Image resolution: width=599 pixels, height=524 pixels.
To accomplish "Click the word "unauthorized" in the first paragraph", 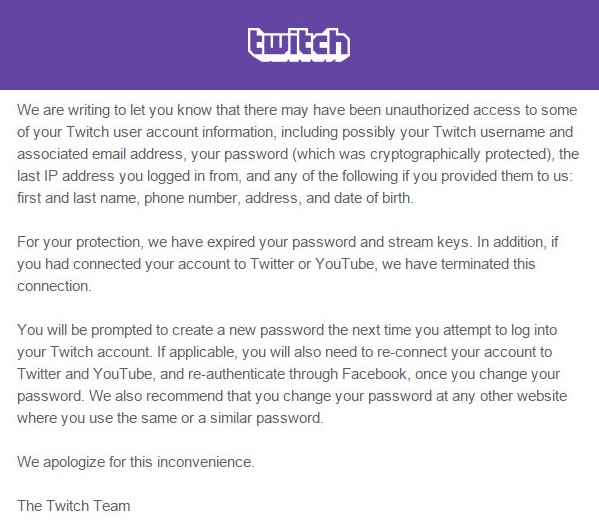I will pos(427,110).
